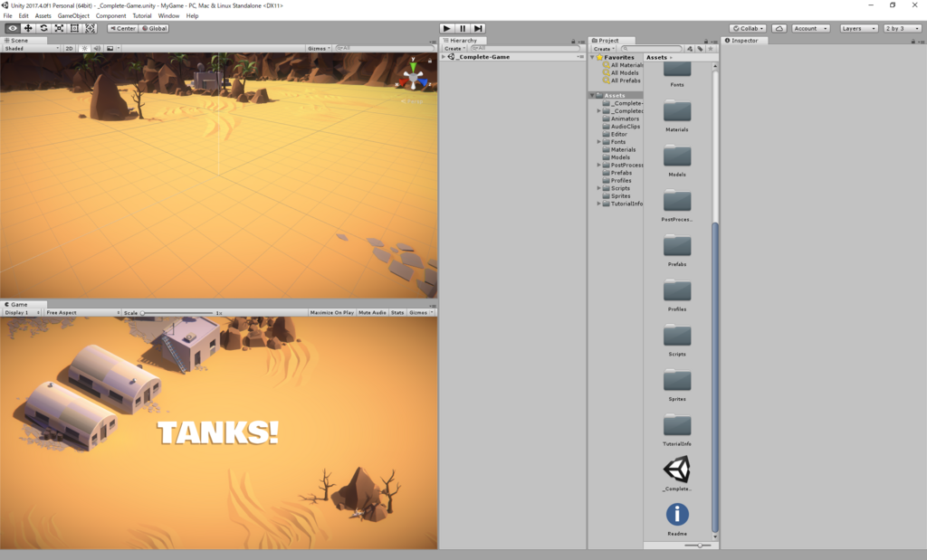Screen dimensions: 927x560
Task: Expand _Complete-Game in Hierarchy
Action: (444, 57)
